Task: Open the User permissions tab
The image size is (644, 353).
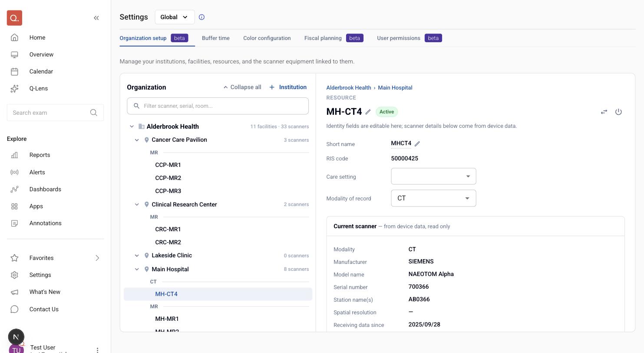Action: point(410,38)
